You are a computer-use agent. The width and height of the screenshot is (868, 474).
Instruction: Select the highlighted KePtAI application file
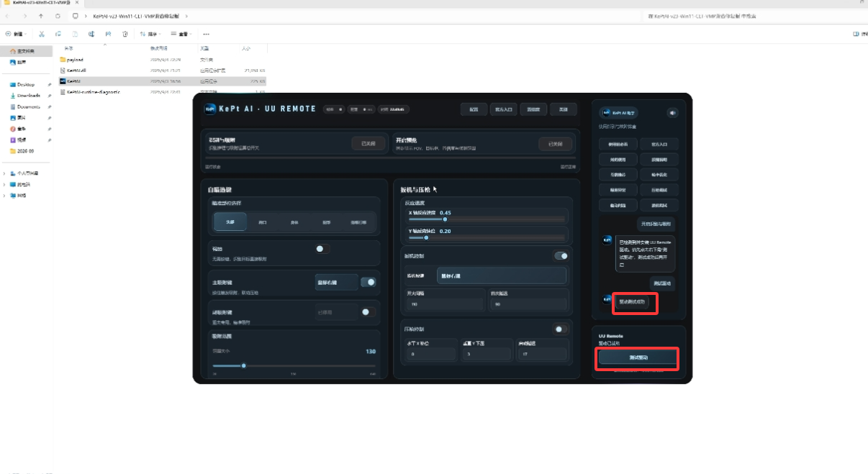(x=162, y=81)
